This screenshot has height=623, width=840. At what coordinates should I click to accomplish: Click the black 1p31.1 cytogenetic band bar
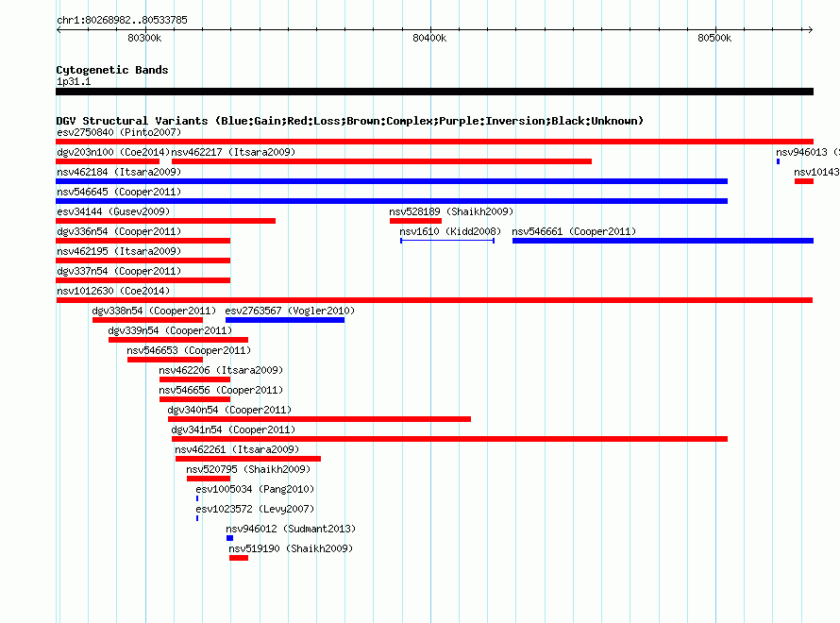click(434, 92)
